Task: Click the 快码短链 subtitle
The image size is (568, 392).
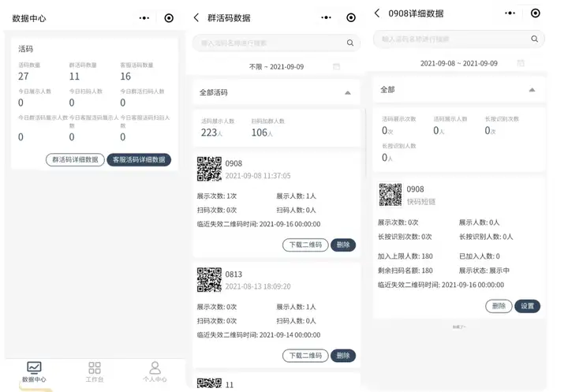Action: point(421,202)
